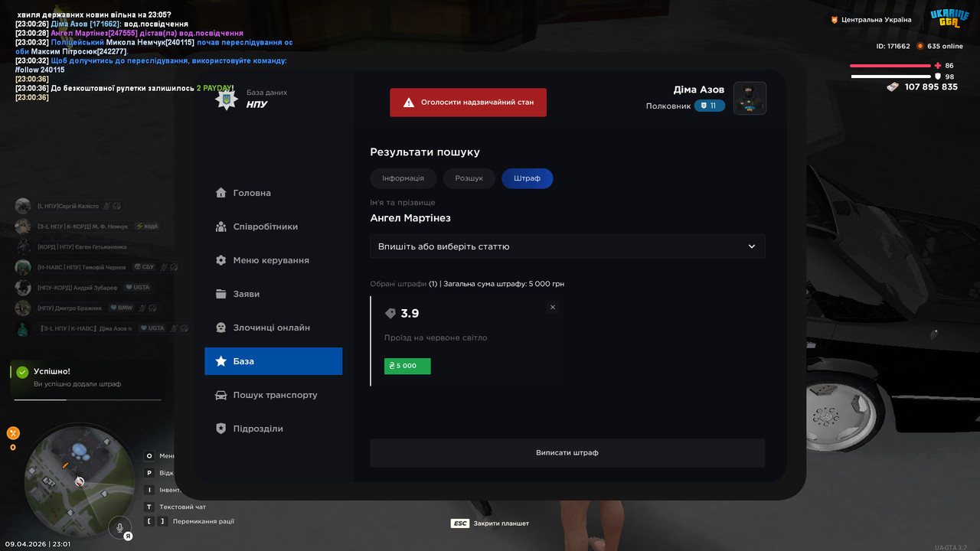Click the green success checkmark icon
This screenshot has height=551, width=980.
point(22,372)
